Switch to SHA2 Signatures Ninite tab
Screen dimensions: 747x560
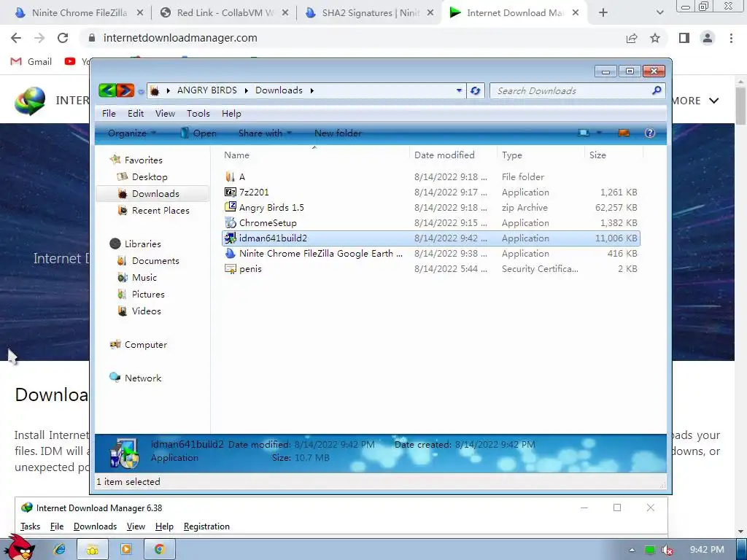[369, 13]
